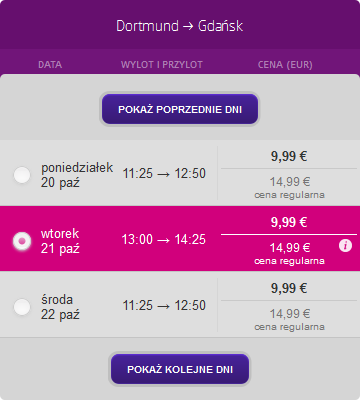Viewport: 360px width, 400px height.
Task: Click the CENA (EUR) column header
Action: pyautogui.click(x=285, y=65)
